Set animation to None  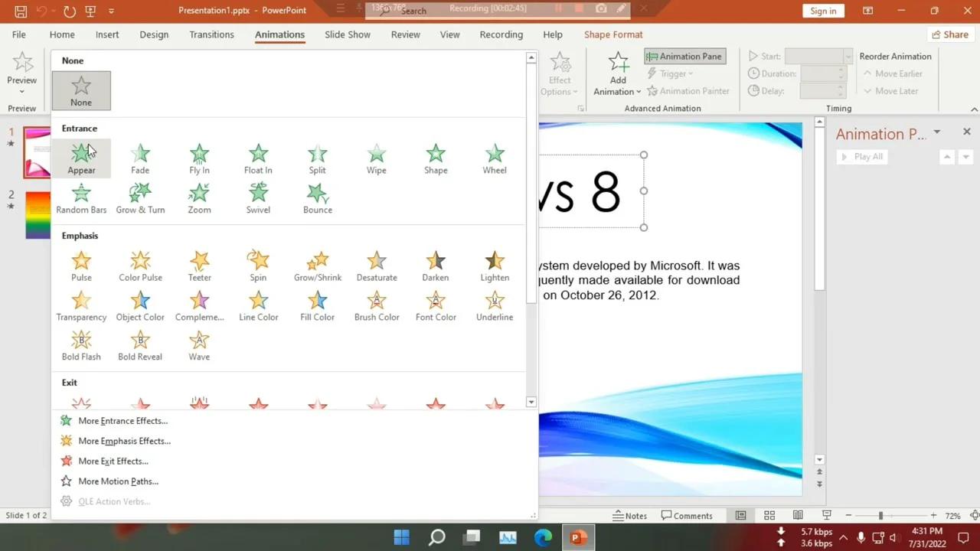tap(81, 90)
